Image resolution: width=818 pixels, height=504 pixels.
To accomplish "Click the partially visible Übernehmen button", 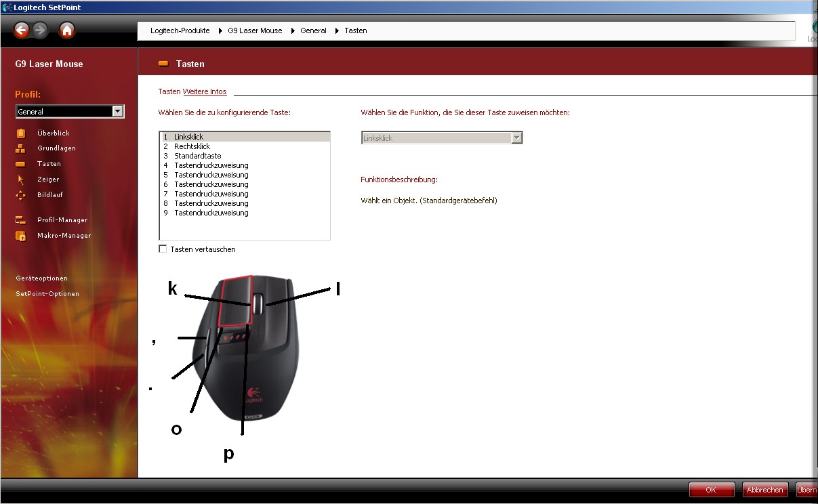I will (807, 490).
